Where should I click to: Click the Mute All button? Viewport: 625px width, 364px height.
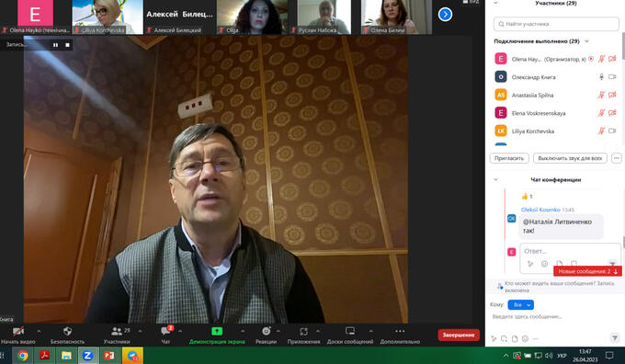click(570, 158)
